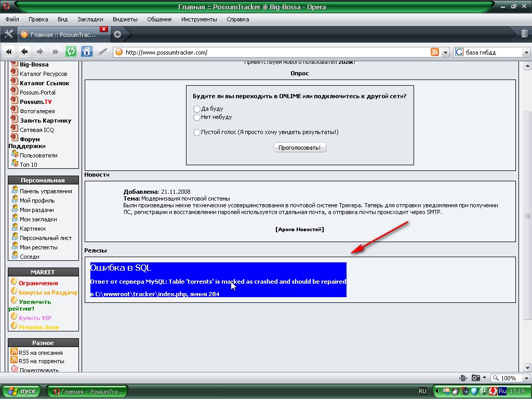Click the fit to width icon in status bar

coord(463,378)
